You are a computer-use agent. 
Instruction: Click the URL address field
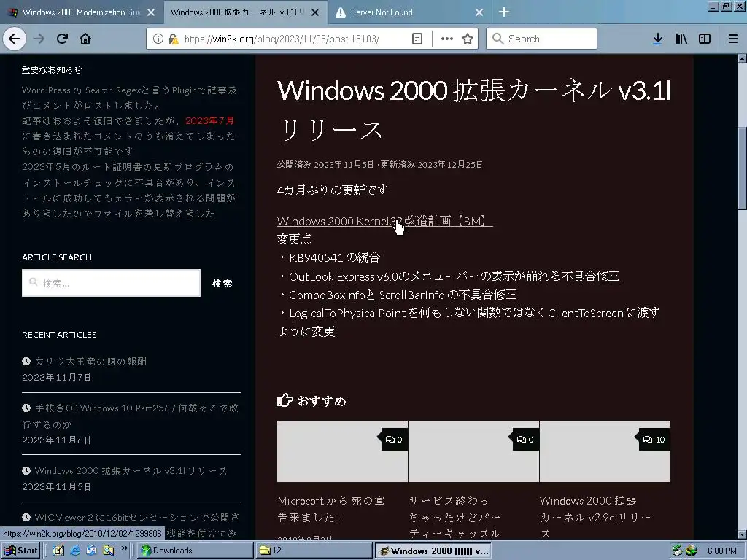coord(281,39)
